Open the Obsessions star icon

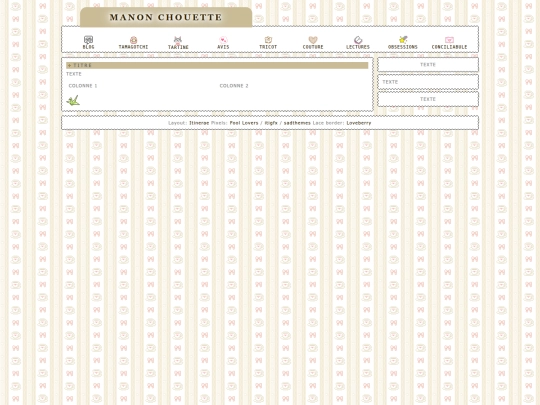403,40
